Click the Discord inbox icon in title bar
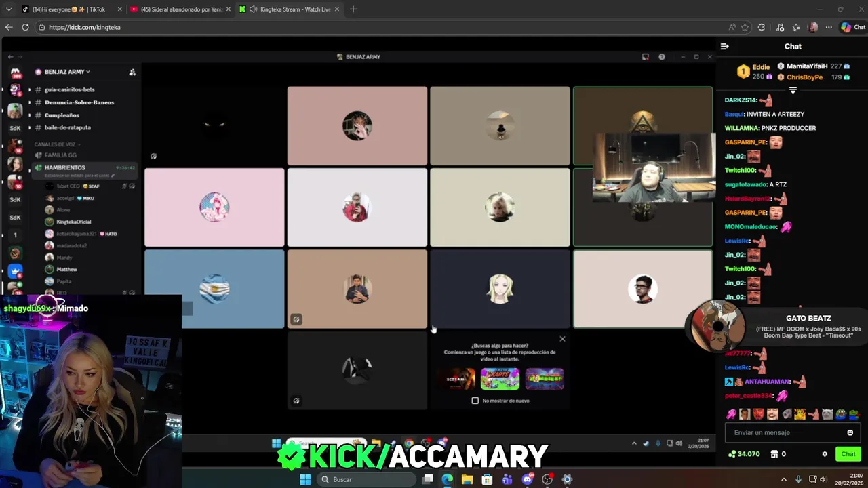This screenshot has width=868, height=488. pyautogui.click(x=646, y=57)
